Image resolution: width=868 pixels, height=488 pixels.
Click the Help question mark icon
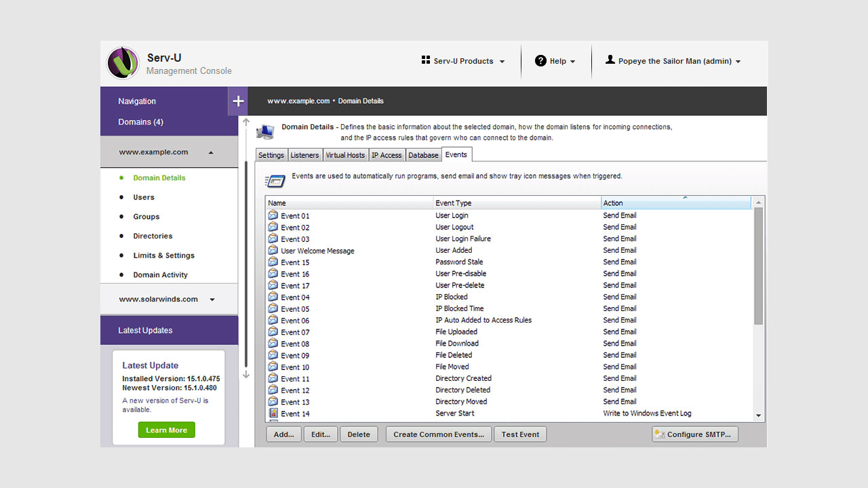[x=540, y=61]
